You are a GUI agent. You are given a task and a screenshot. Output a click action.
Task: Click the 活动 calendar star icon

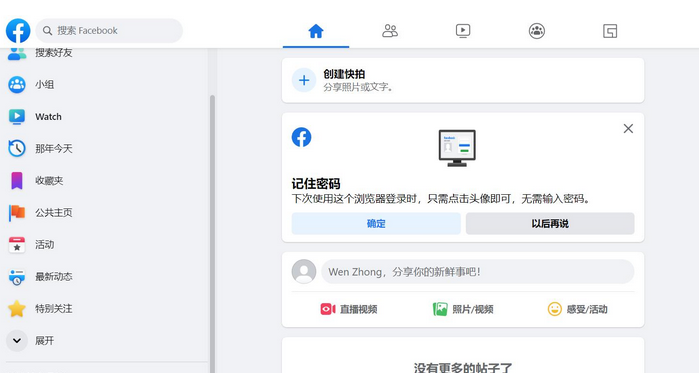click(x=17, y=245)
